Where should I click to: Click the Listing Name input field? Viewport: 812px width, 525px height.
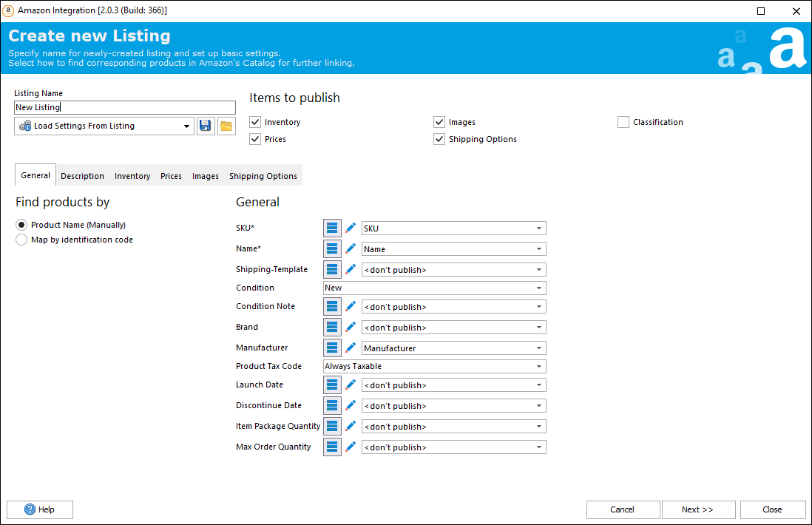125,107
